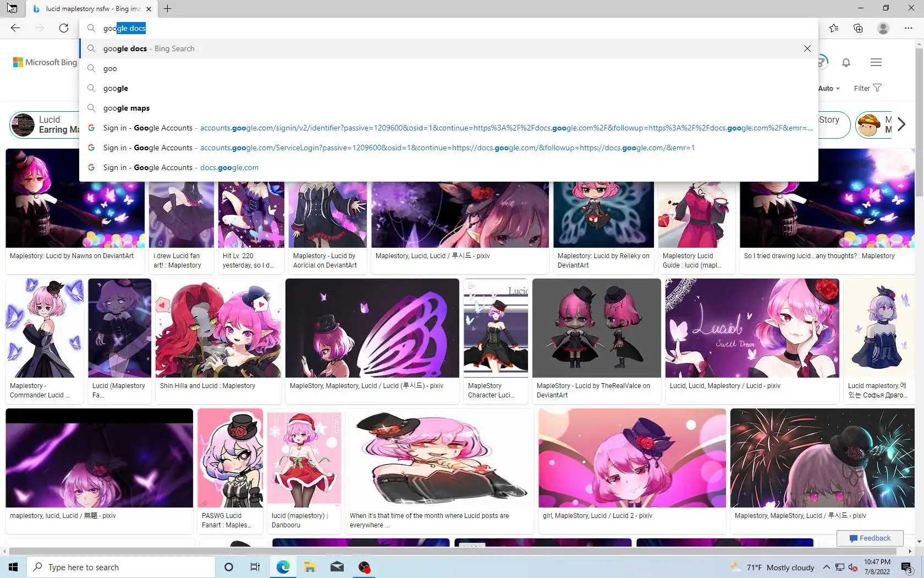
Task: Open the Windows Start menu
Action: click(x=13, y=567)
